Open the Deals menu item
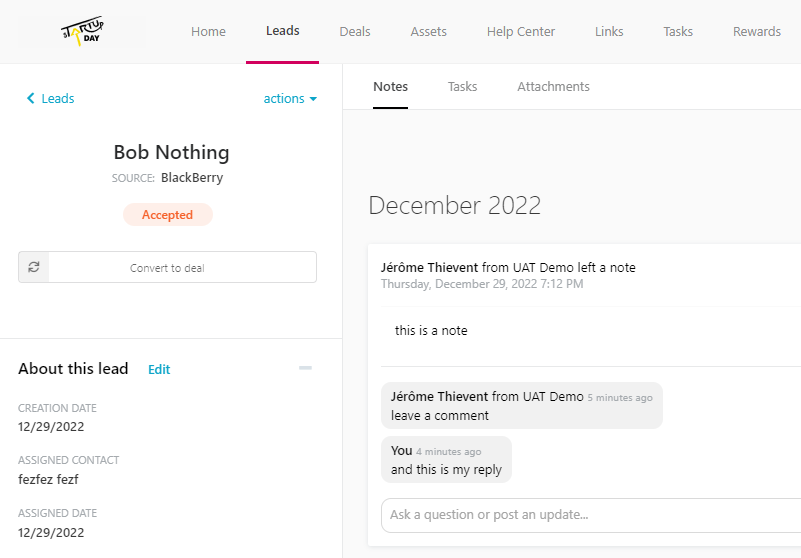801x558 pixels. point(355,31)
